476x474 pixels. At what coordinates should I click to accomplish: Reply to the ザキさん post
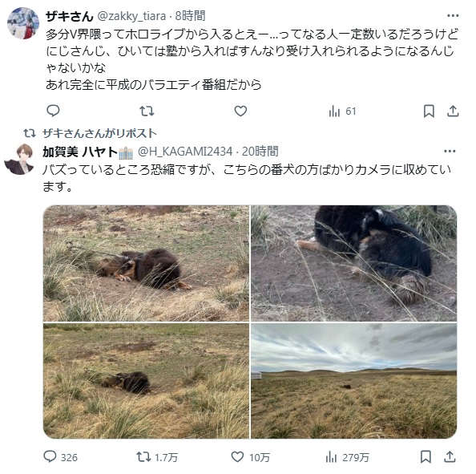(53, 111)
